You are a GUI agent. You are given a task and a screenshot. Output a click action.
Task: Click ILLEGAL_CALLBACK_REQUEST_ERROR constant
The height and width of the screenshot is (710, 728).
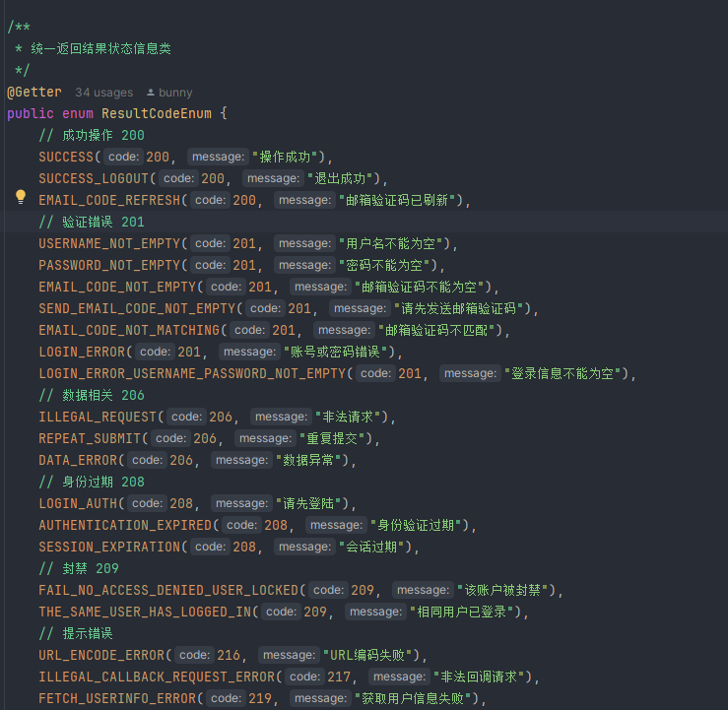point(157,678)
